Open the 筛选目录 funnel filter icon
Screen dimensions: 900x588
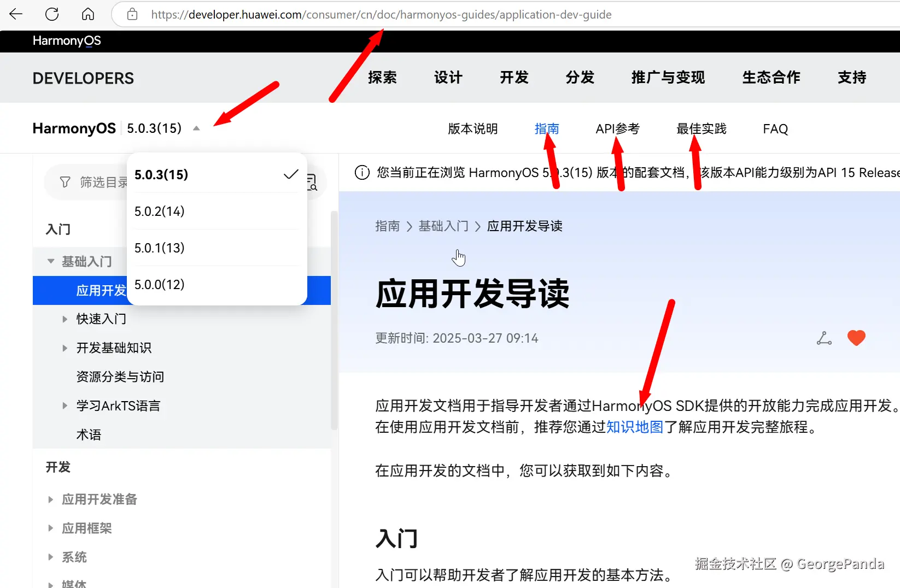pyautogui.click(x=65, y=181)
